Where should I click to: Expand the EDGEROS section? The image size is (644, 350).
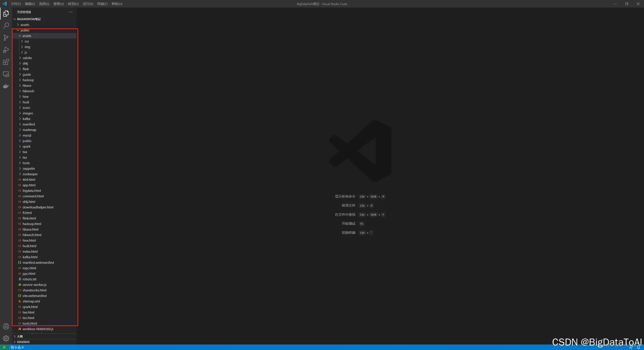pos(23,342)
